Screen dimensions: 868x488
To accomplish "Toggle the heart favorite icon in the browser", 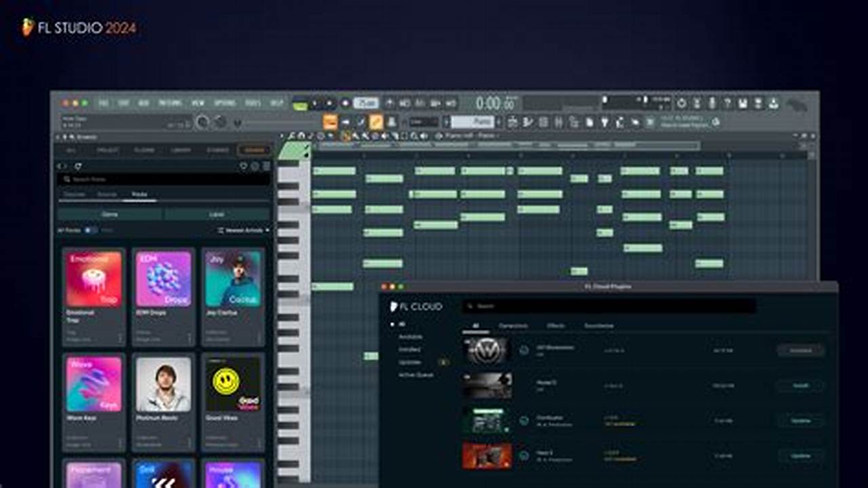I will (x=243, y=165).
